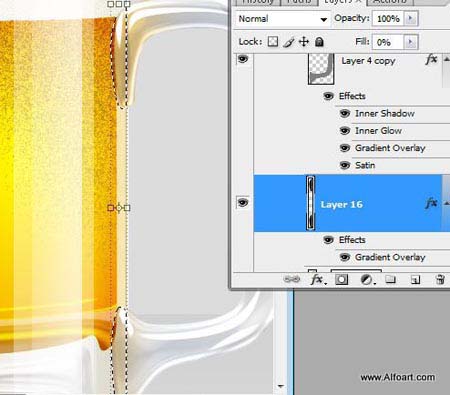450x395 pixels.
Task: Select Layer 4 copy thumbnail
Action: 321,69
